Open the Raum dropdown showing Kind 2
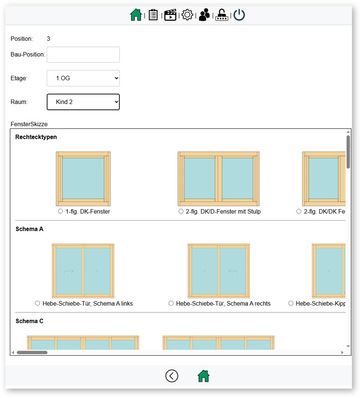Image resolution: width=361 pixels, height=398 pixels. click(83, 102)
